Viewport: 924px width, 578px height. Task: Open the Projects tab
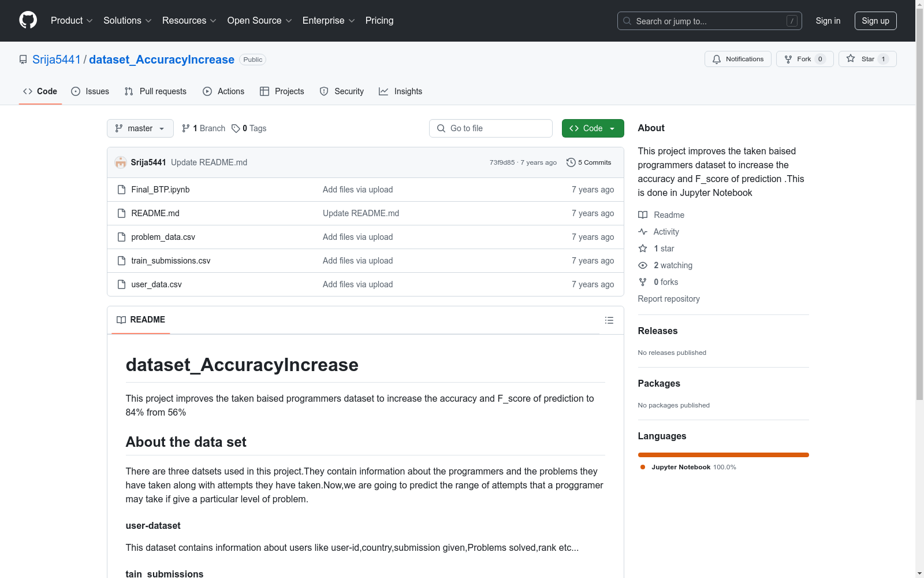click(282, 91)
